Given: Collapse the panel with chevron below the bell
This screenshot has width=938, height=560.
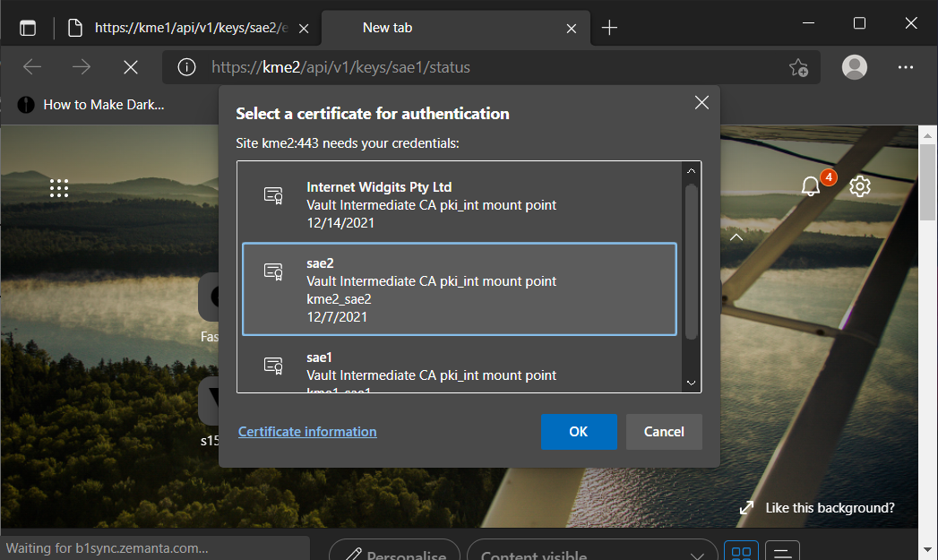Looking at the screenshot, I should click(736, 237).
